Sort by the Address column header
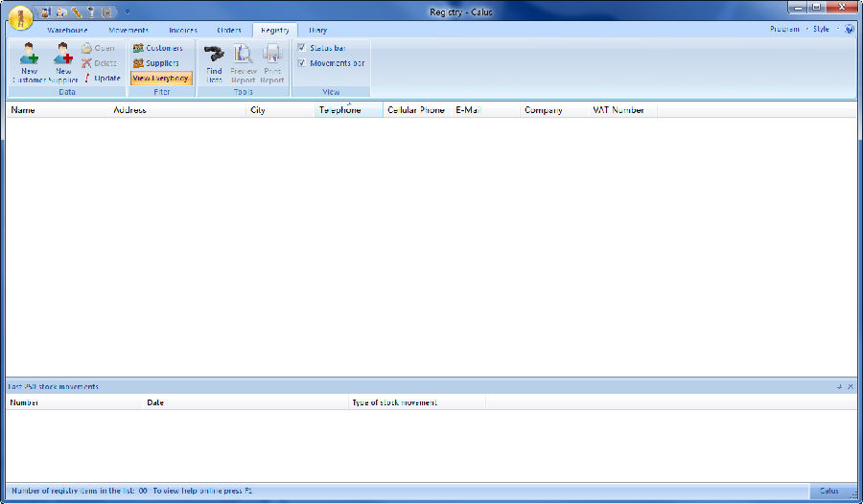The height and width of the screenshot is (504, 863). pos(177,110)
